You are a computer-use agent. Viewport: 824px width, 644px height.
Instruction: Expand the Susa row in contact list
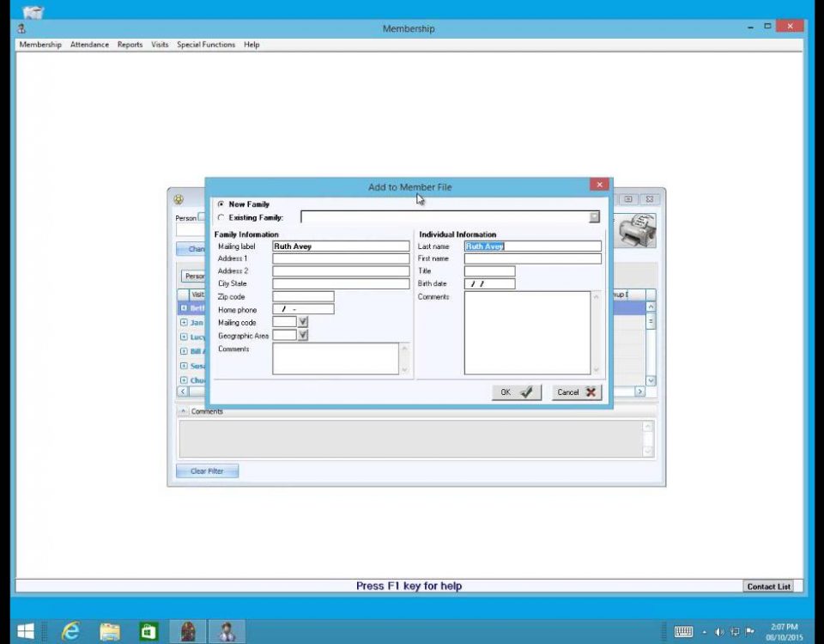(184, 366)
